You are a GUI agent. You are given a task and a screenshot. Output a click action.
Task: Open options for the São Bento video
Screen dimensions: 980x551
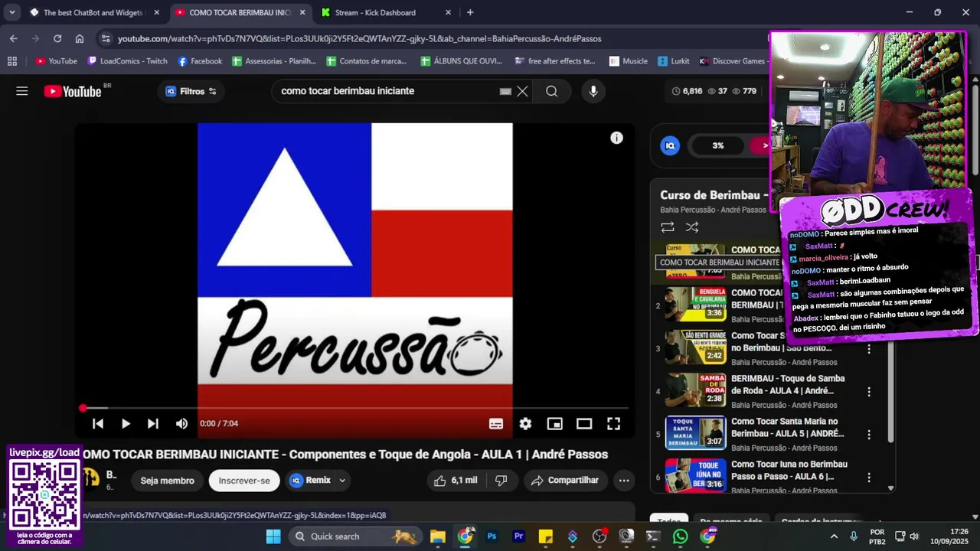pyautogui.click(x=869, y=349)
